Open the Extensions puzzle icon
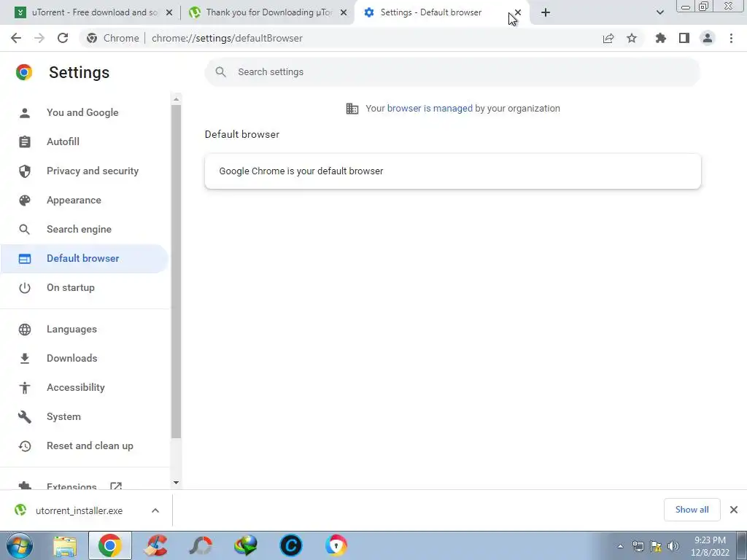 [x=661, y=38]
